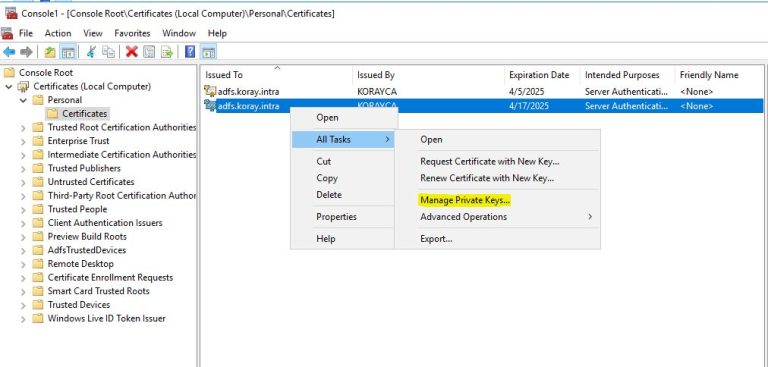Select Smart Card Trusted Roots folder

98,291
